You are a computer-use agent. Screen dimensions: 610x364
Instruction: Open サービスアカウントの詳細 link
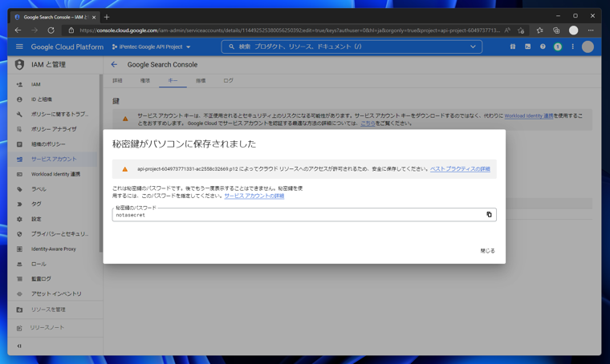point(254,196)
